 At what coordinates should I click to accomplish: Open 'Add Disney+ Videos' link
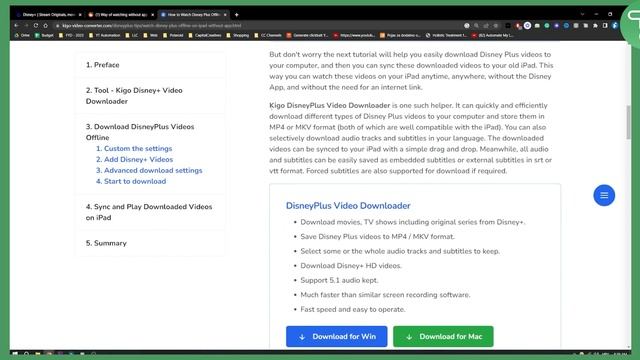[134, 160]
